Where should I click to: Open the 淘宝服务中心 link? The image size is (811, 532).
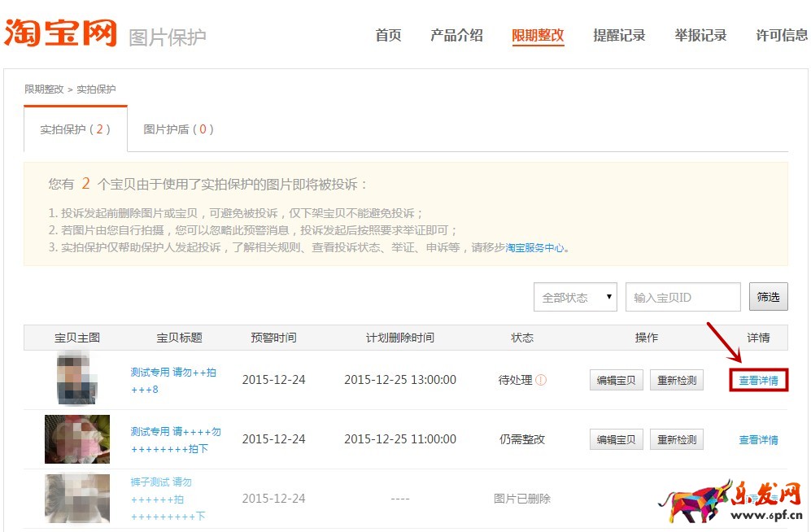[534, 248]
